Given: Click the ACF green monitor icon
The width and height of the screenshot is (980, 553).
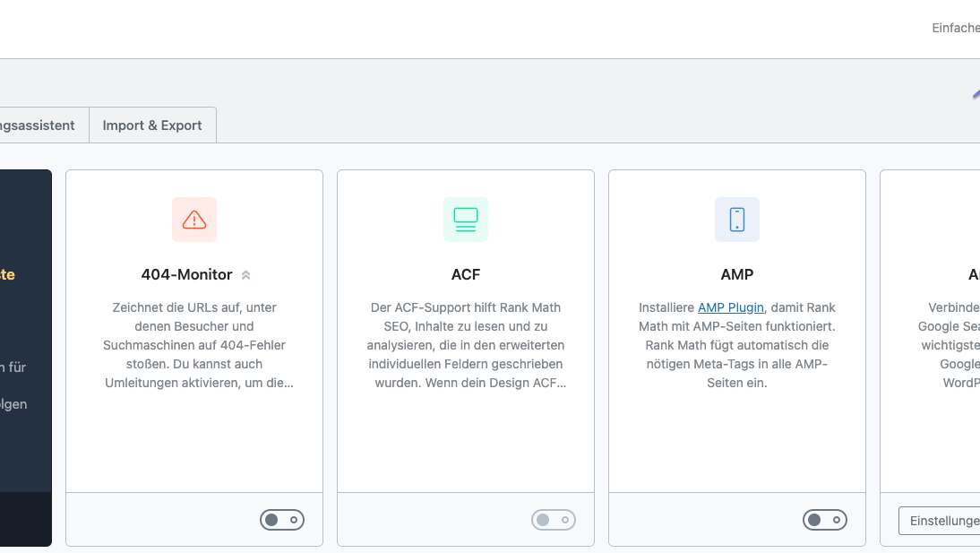Looking at the screenshot, I should [466, 220].
